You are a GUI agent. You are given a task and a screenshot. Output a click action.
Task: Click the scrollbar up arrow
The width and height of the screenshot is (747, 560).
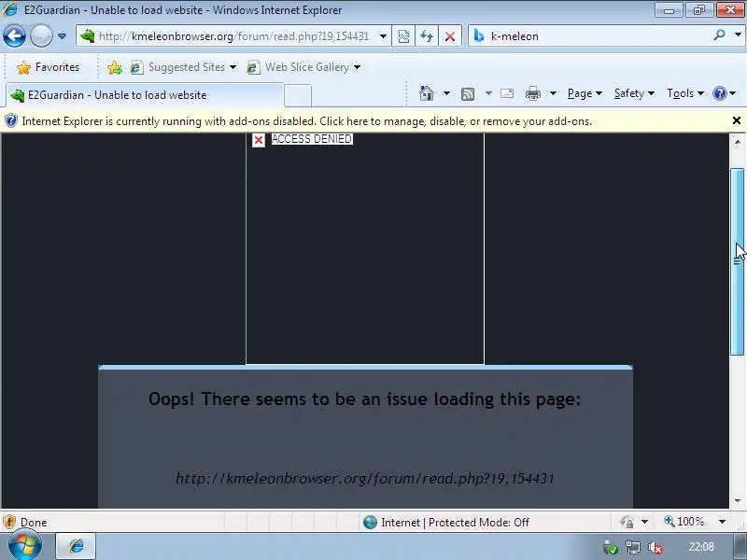click(x=738, y=142)
